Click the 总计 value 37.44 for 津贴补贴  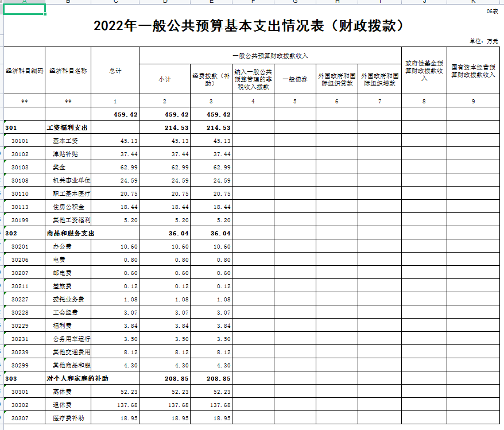[x=115, y=154]
